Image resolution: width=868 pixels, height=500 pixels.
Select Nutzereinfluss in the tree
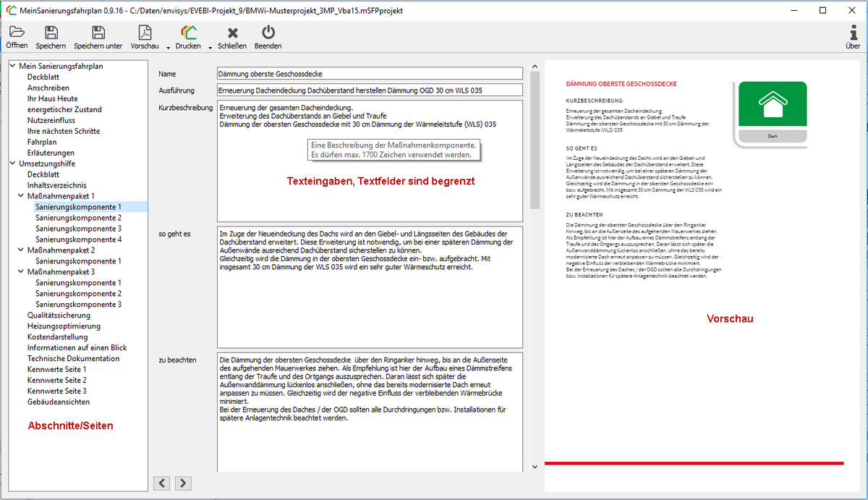point(51,120)
